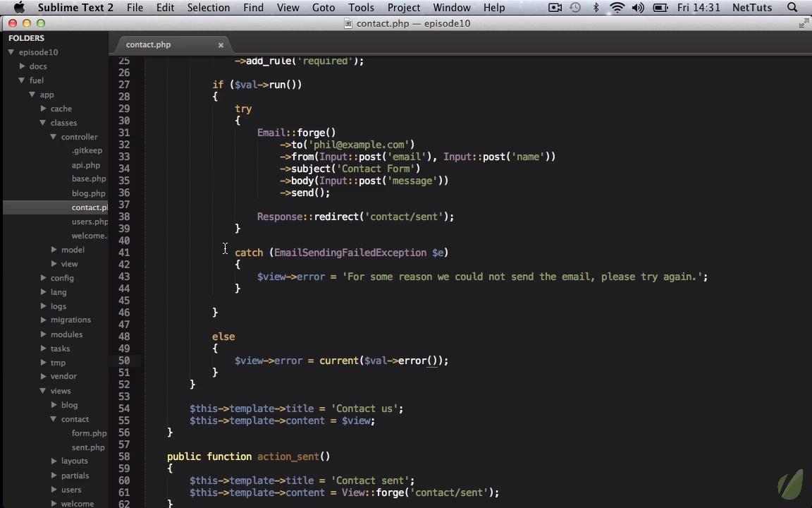The height and width of the screenshot is (508, 812).
Task: Expand the vendor folder
Action: (x=44, y=376)
